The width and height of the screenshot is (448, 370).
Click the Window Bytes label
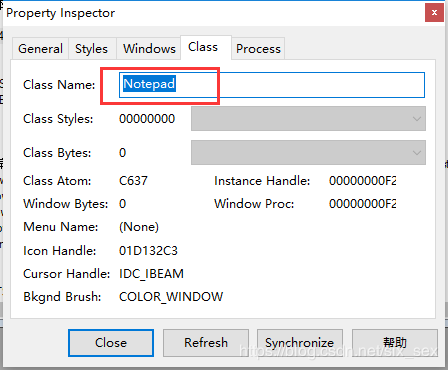tap(66, 204)
